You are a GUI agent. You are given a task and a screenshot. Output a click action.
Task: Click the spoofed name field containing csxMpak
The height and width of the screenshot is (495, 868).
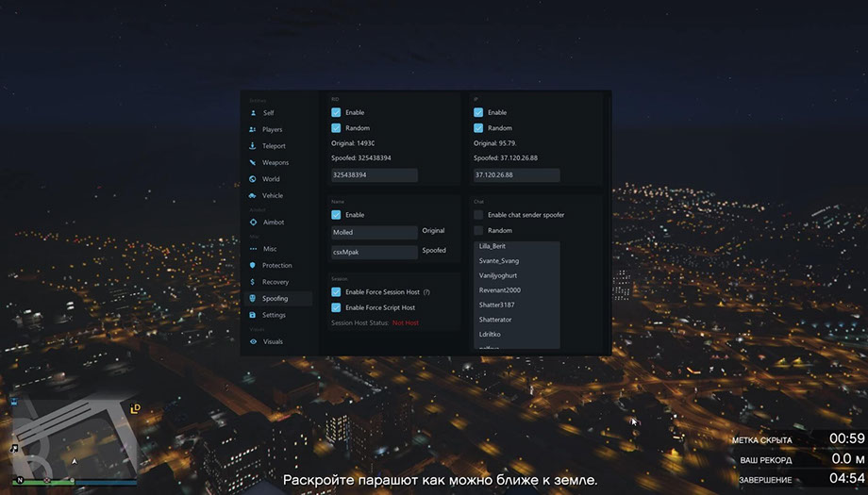374,253
